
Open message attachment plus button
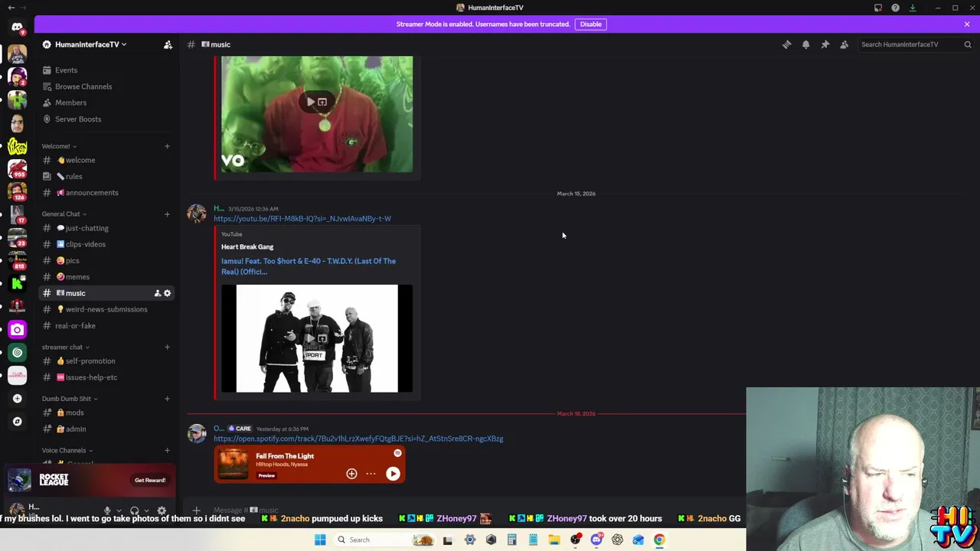click(196, 510)
